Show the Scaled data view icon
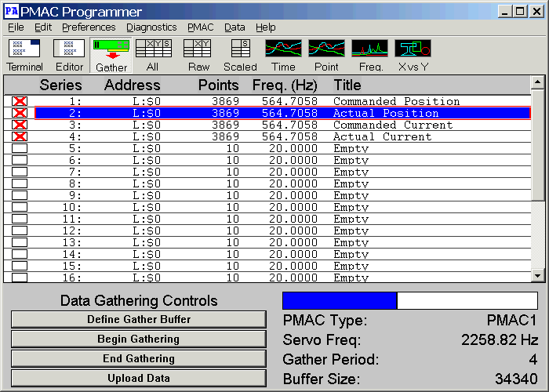 [x=240, y=54]
